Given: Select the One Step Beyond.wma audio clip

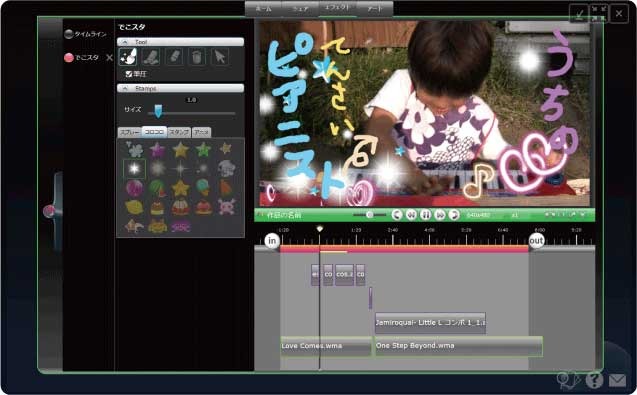Looking at the screenshot, I should pyautogui.click(x=459, y=346).
